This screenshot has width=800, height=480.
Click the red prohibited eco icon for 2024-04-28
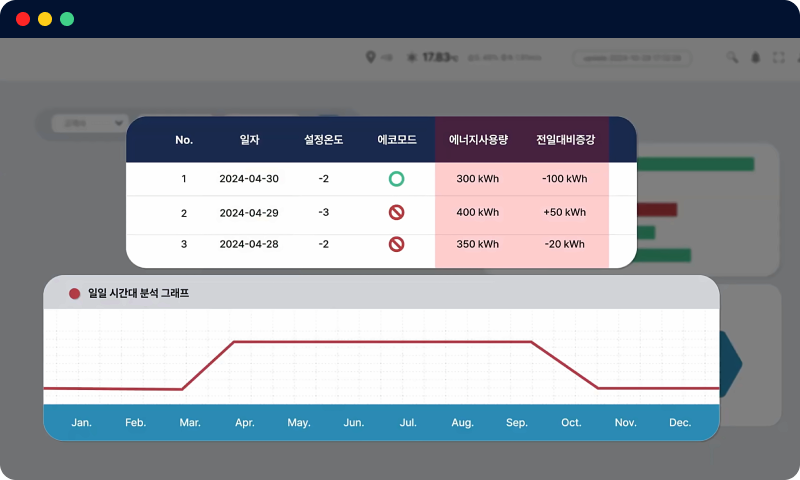tap(396, 244)
